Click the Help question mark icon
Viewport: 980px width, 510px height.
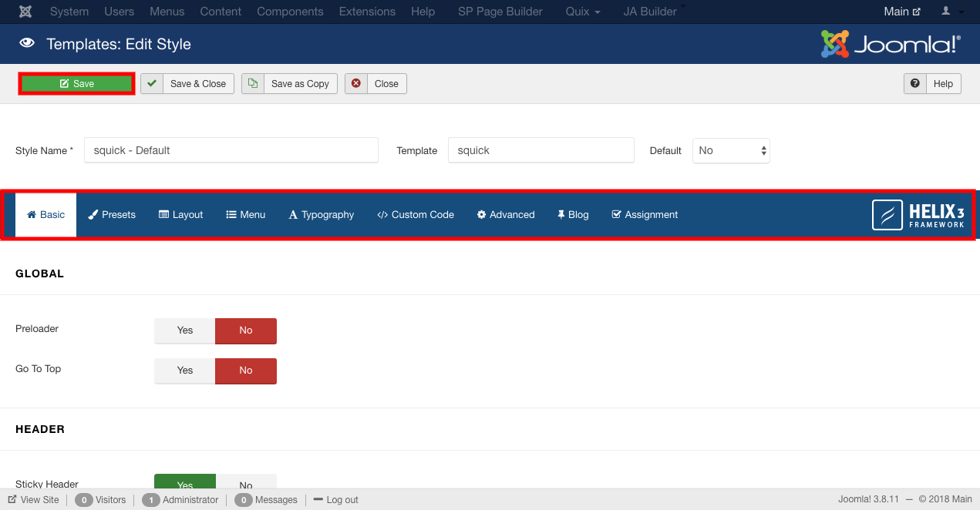point(915,83)
